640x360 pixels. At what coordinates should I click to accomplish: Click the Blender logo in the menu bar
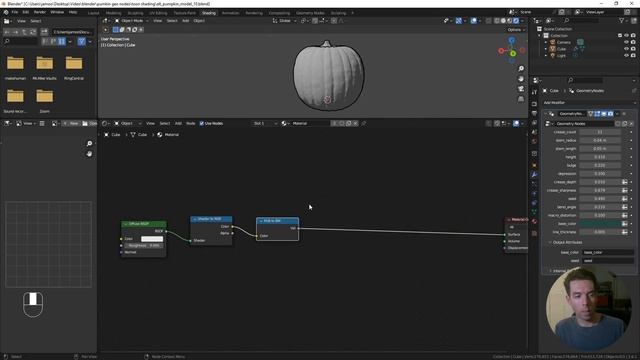click(6, 12)
